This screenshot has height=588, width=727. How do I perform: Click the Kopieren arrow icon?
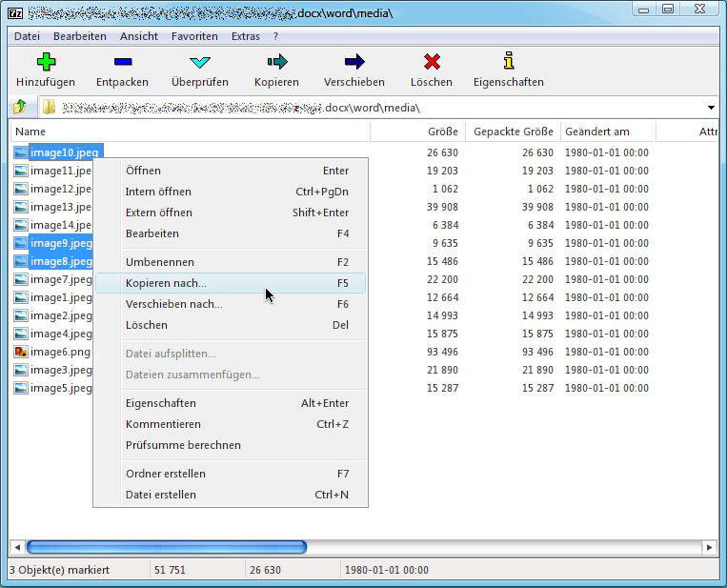pos(277,61)
